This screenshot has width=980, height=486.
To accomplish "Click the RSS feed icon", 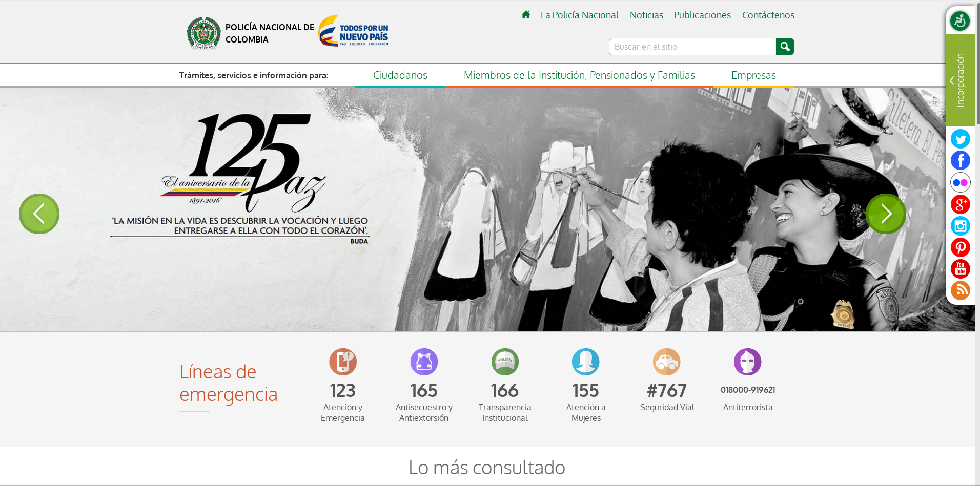I will click(x=961, y=290).
